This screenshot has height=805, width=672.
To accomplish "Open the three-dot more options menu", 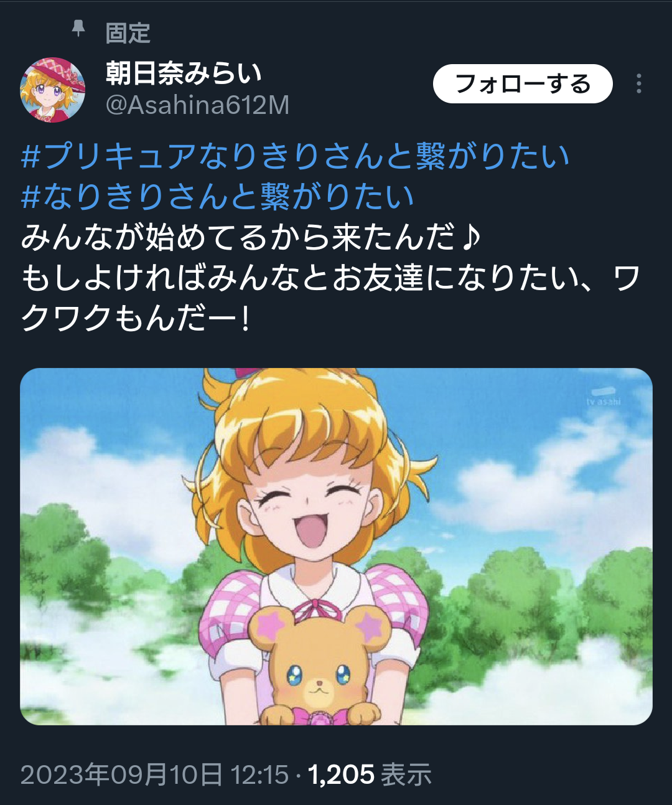I will [638, 84].
